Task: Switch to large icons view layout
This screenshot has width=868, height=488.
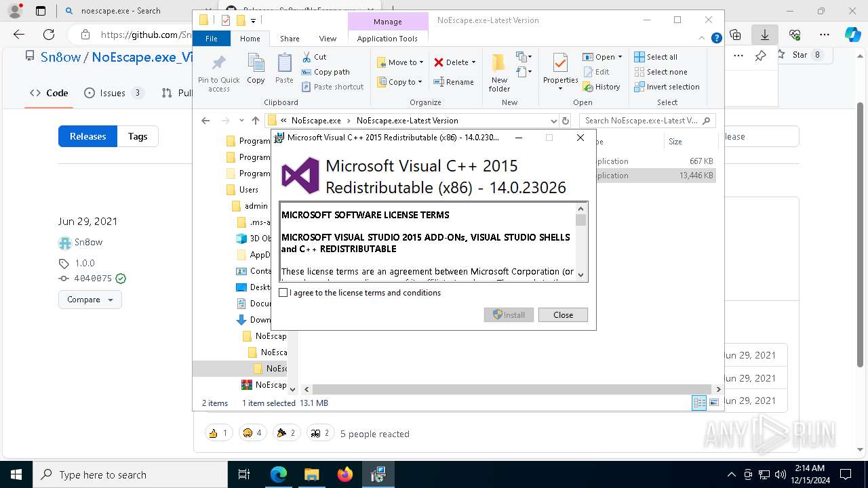Action: [x=713, y=403]
